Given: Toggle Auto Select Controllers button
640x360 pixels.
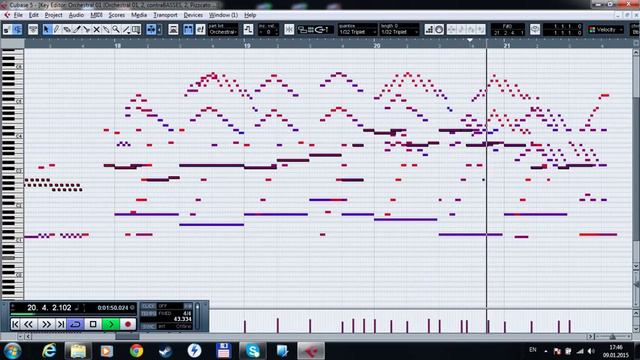Looking at the screenshot, I should coord(173,30).
